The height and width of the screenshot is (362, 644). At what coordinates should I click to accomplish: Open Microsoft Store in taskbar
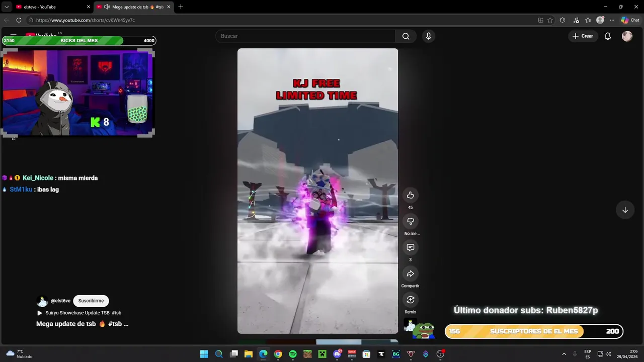[366, 354]
